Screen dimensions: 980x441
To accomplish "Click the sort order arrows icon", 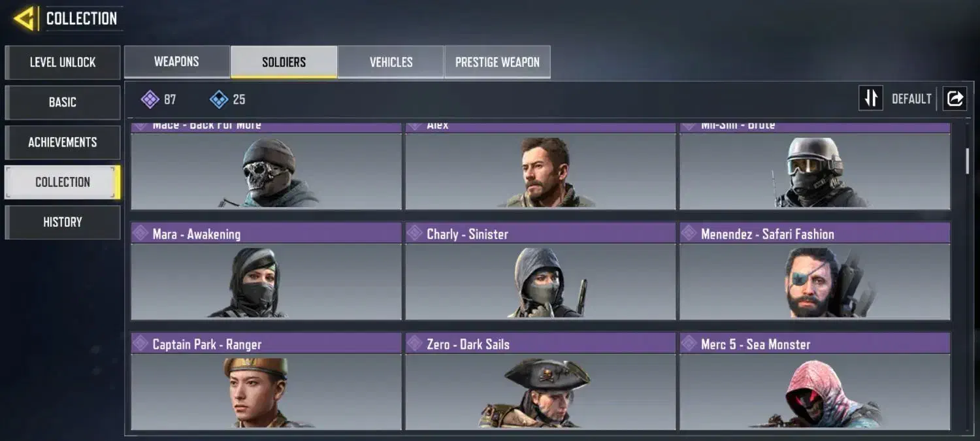I will pos(870,99).
